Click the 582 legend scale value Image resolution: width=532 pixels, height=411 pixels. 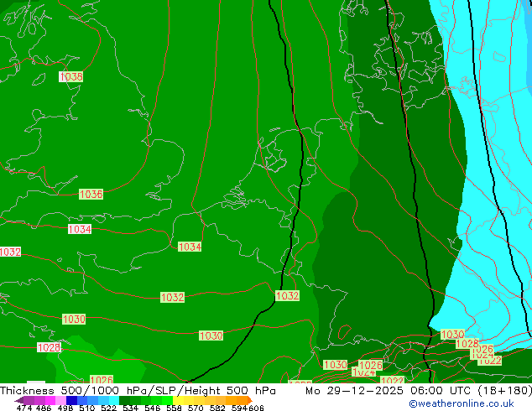point(217,408)
